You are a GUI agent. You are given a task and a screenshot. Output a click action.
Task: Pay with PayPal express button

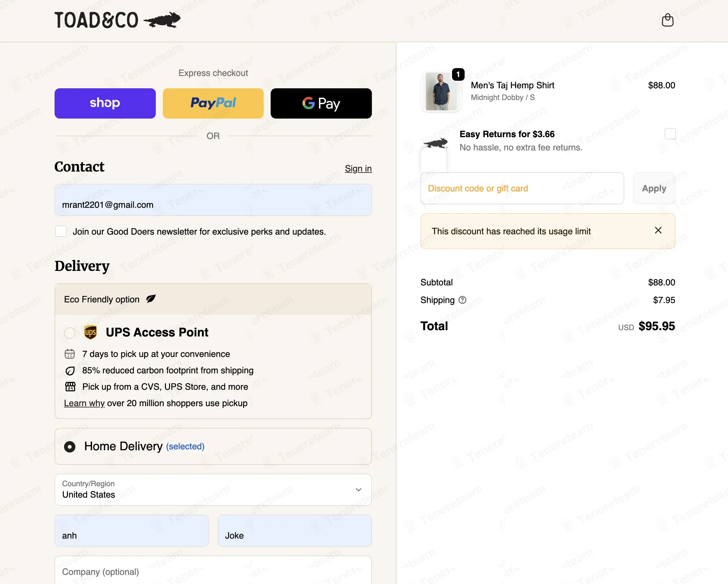click(213, 103)
